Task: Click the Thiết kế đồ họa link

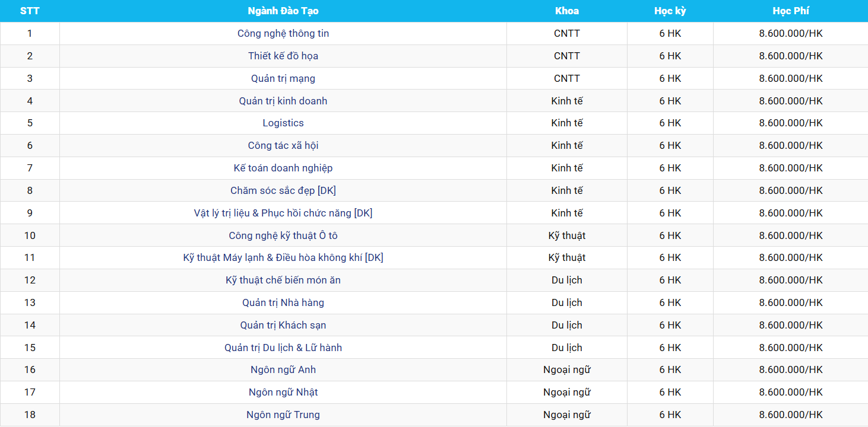Action: click(283, 56)
